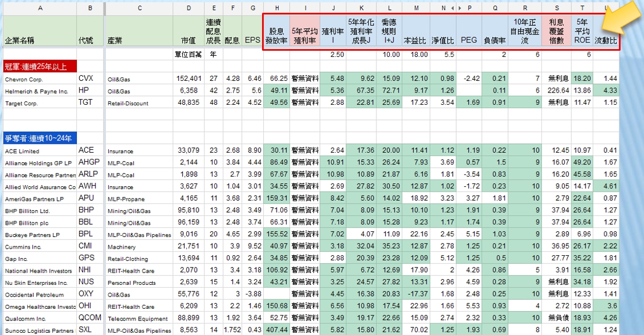The width and height of the screenshot is (644, 335).
Task: Select ACE Limited company cell
Action: (x=40, y=150)
